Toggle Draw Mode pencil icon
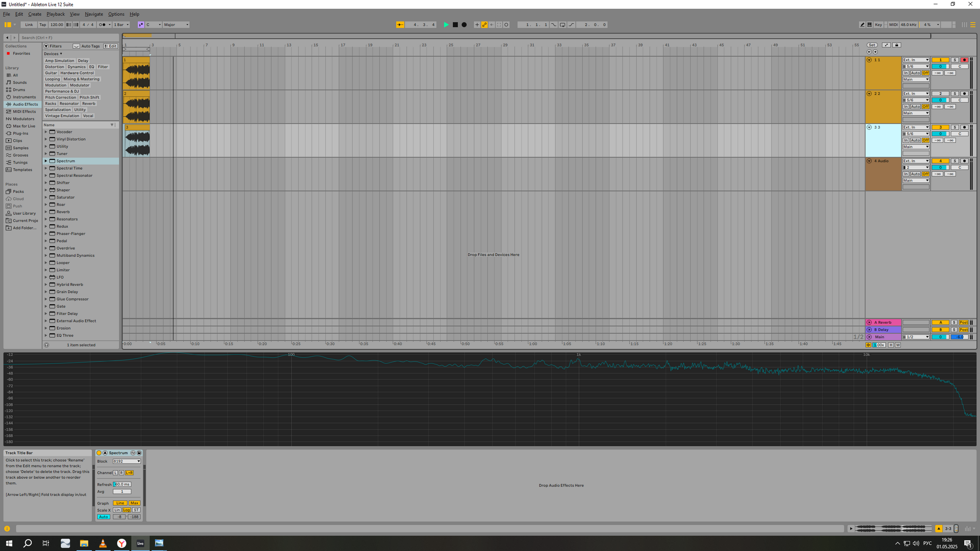The width and height of the screenshot is (980, 551). [x=862, y=25]
